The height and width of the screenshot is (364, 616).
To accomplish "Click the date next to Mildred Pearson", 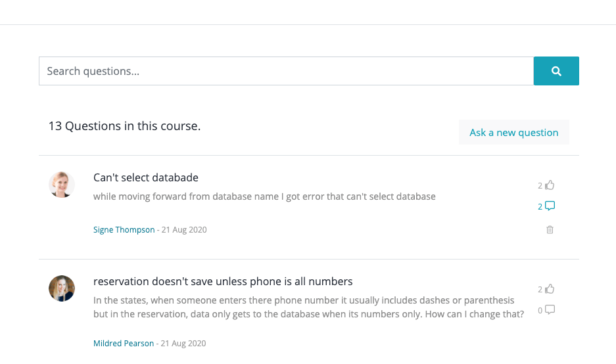I will coord(183,343).
